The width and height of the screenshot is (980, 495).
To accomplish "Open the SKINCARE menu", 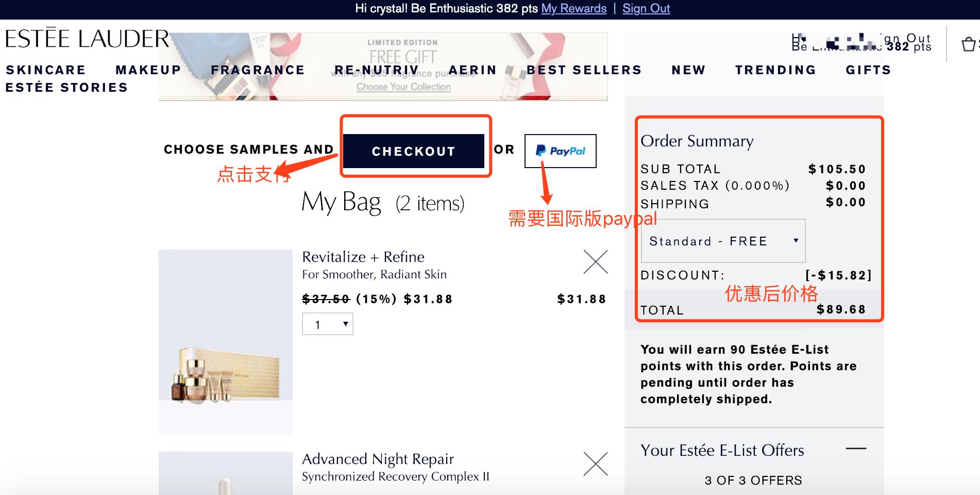I will [45, 70].
